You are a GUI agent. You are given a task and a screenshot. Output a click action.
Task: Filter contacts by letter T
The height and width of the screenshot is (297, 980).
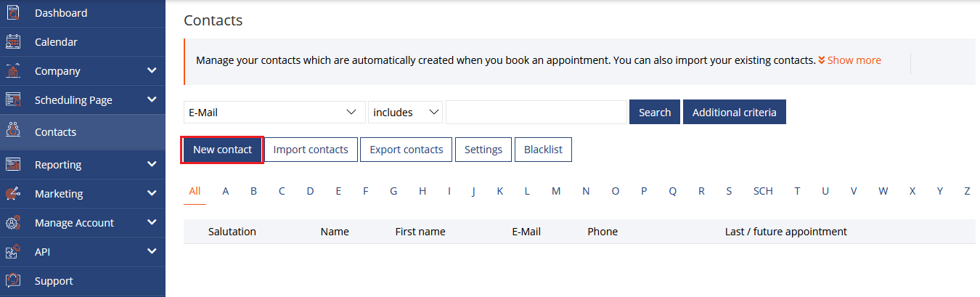pyautogui.click(x=797, y=191)
